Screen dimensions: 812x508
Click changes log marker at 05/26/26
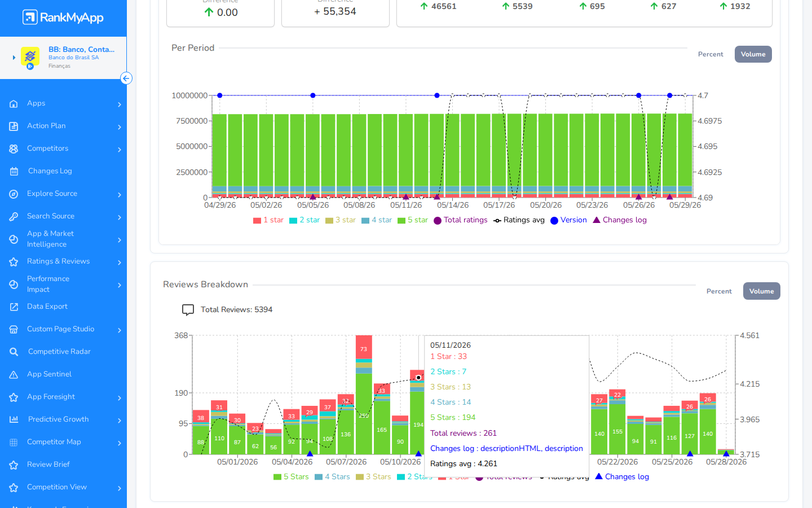(x=638, y=197)
